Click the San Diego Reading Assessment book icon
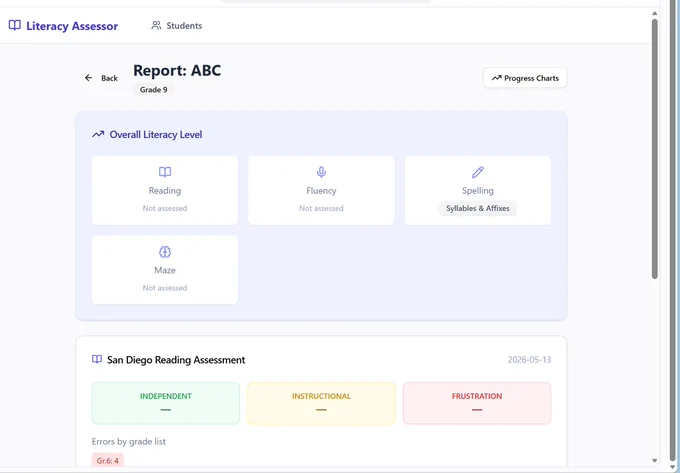The height and width of the screenshot is (473, 680). 97,359
